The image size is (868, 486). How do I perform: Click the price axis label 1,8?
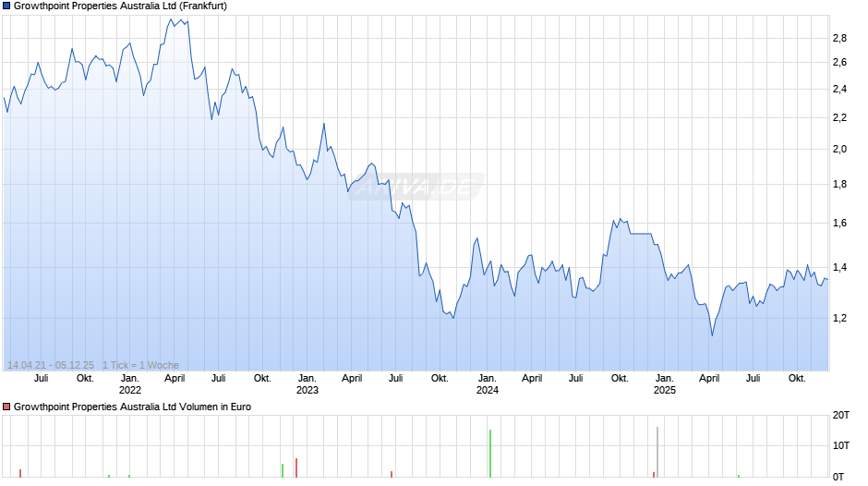click(x=839, y=185)
